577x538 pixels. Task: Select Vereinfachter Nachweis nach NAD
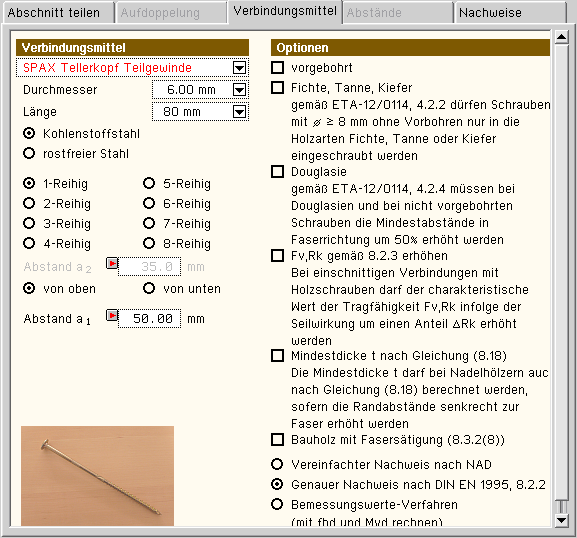click(x=277, y=464)
